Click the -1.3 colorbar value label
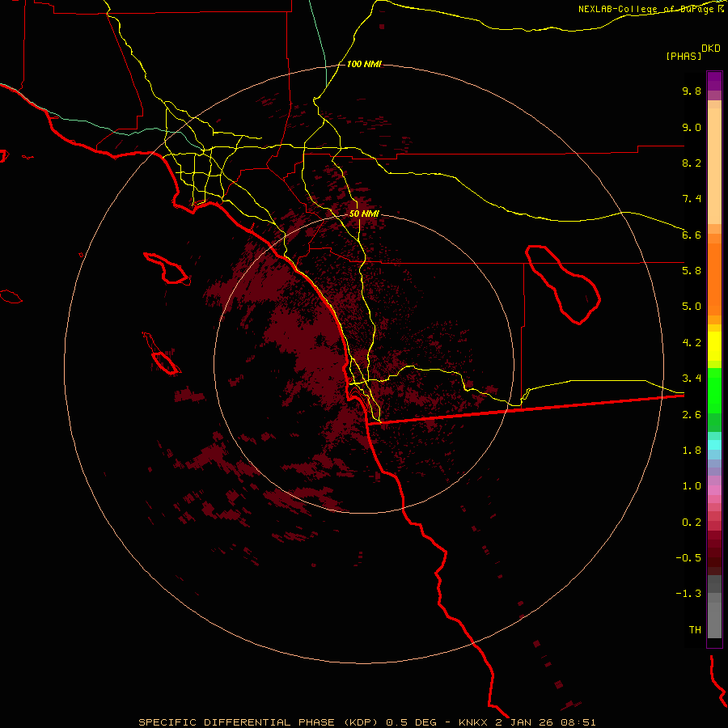Viewport: 728px width, 728px height. click(x=688, y=594)
